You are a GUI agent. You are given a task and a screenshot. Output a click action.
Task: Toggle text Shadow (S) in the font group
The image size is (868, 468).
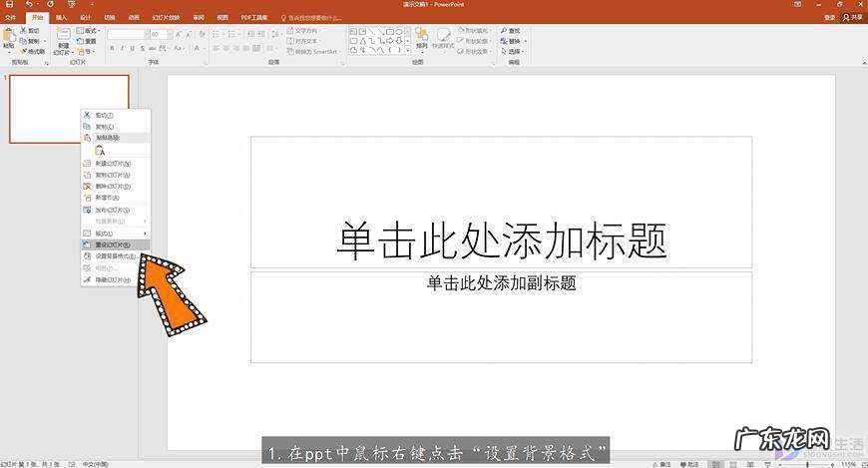point(143,49)
